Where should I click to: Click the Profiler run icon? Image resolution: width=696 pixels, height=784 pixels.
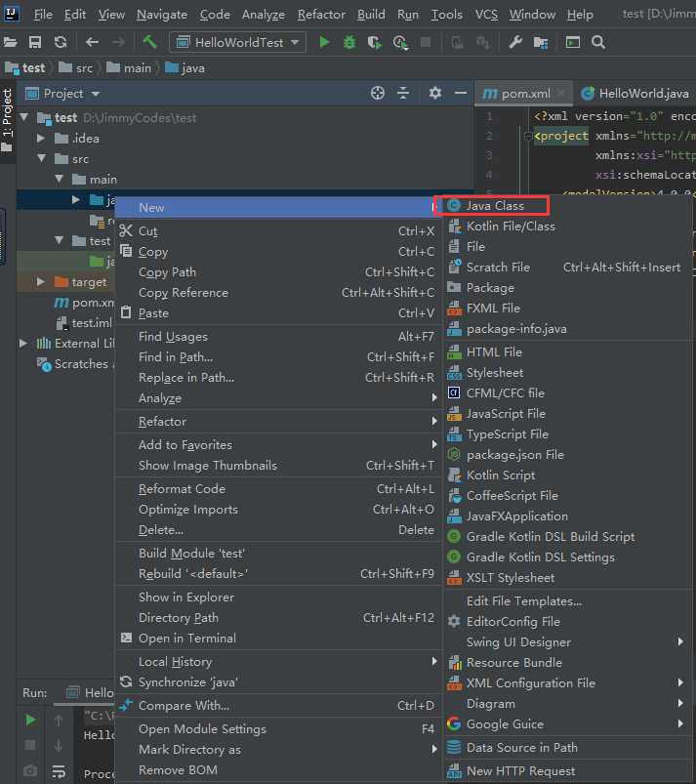click(x=400, y=43)
